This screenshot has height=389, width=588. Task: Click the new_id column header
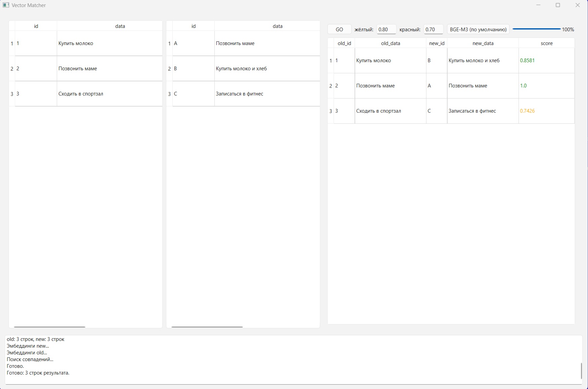(437, 43)
